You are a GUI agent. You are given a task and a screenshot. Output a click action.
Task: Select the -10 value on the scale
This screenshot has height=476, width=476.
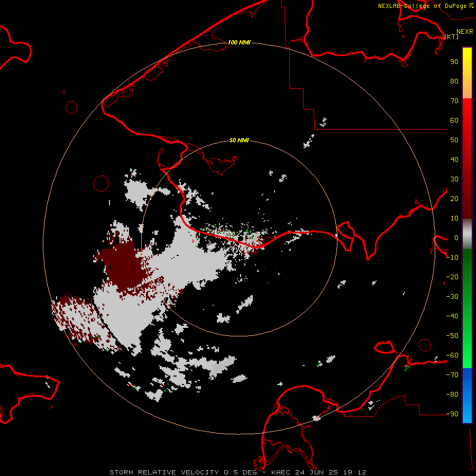click(x=452, y=258)
